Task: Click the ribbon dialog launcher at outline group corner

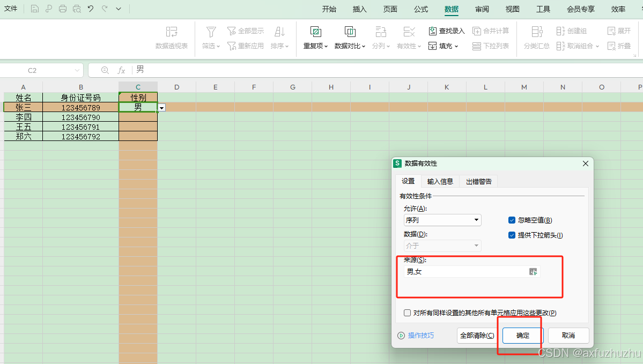Action: pyautogui.click(x=635, y=55)
